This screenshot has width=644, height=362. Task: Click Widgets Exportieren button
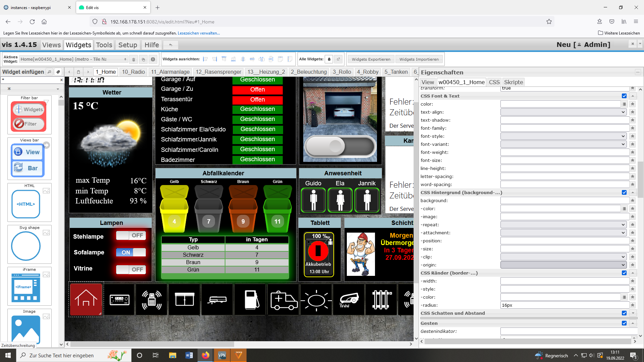[x=371, y=59]
